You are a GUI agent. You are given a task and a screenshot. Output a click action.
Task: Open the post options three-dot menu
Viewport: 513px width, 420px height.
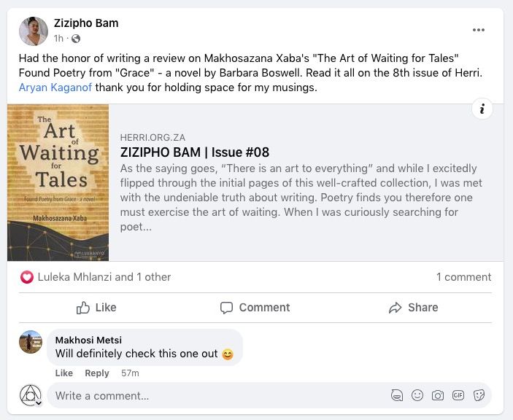click(479, 30)
